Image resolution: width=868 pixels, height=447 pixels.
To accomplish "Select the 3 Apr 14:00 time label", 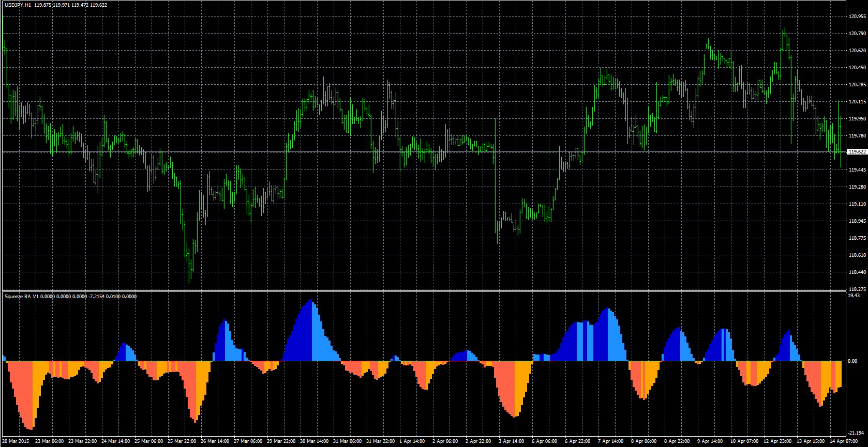I will [512, 441].
